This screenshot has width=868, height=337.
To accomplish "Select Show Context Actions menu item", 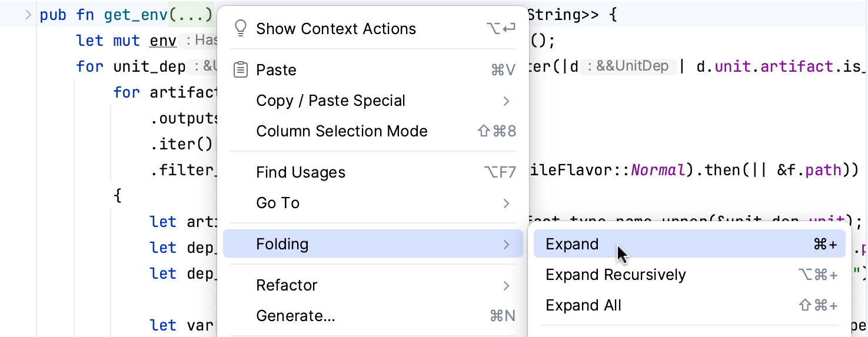I will click(x=335, y=29).
